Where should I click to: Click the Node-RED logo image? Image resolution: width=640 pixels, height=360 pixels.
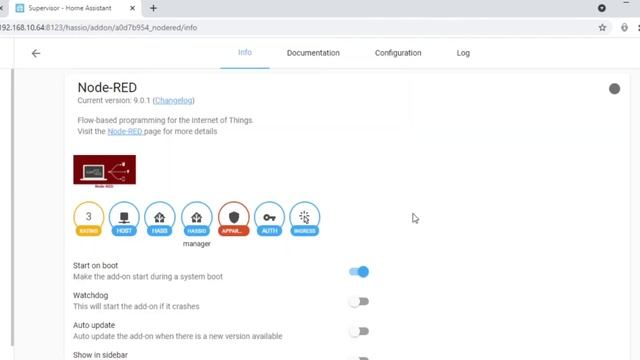(x=104, y=171)
